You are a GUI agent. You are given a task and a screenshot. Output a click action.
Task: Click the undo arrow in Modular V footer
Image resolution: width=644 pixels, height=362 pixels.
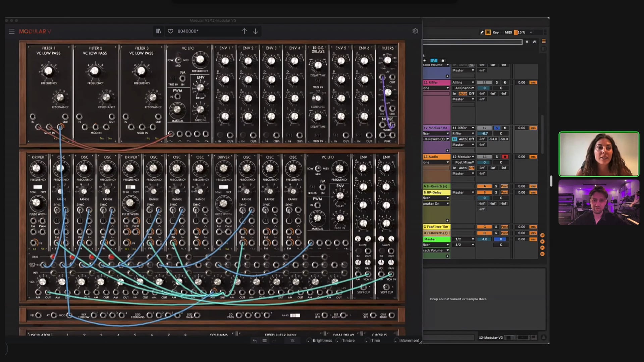click(x=255, y=341)
